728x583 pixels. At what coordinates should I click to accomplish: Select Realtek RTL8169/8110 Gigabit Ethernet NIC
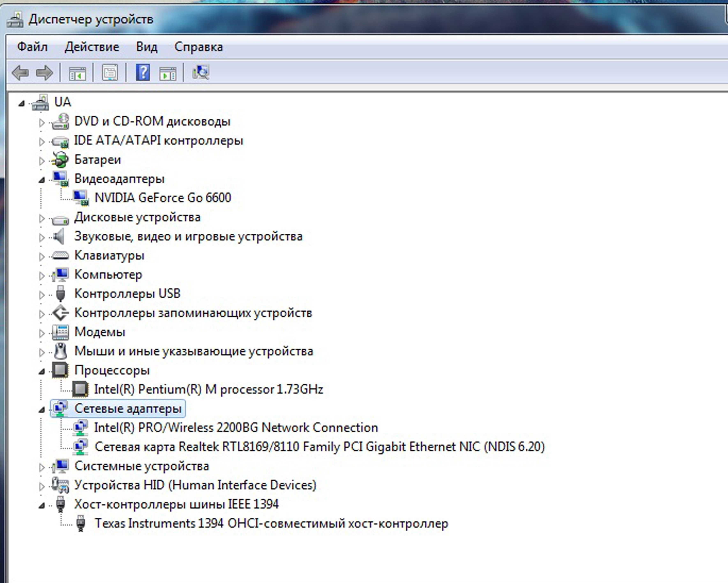(x=320, y=447)
